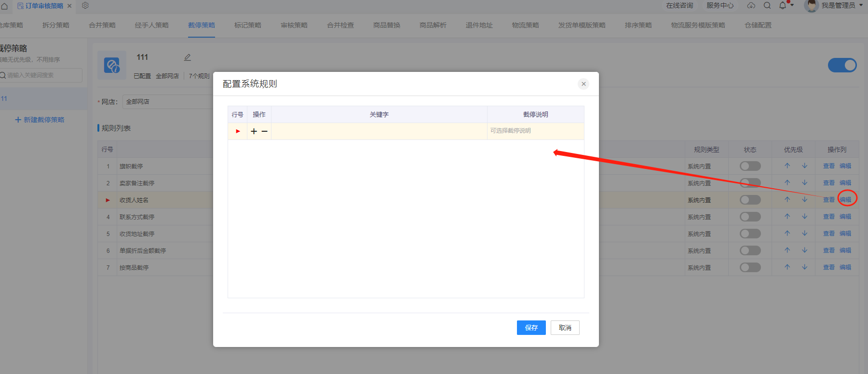Toggle status switch for 按商品截停 row
868x374 pixels.
[x=750, y=267]
